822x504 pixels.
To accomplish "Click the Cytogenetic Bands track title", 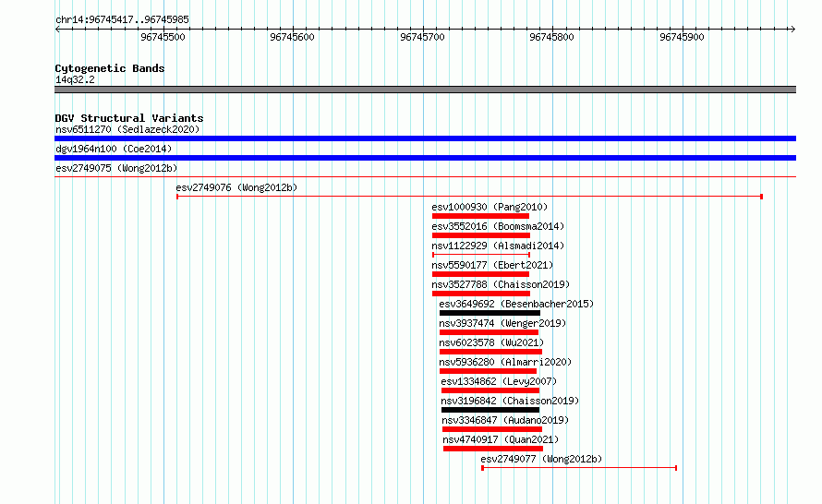I will pos(110,68).
